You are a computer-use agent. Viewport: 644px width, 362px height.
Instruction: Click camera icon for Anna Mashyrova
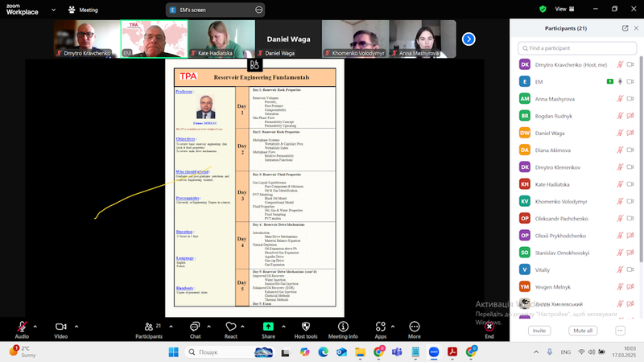pos(630,99)
